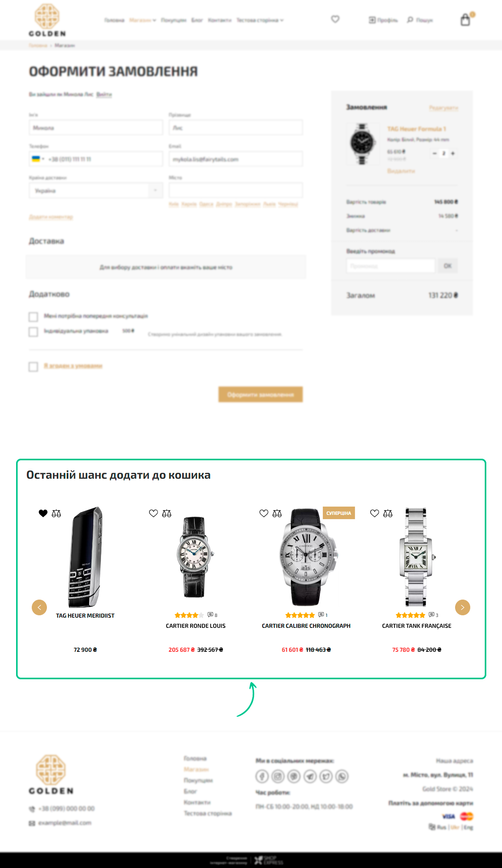Image resolution: width=502 pixels, height=868 pixels.
Task: Open the phone country flag selector
Action: tap(38, 159)
